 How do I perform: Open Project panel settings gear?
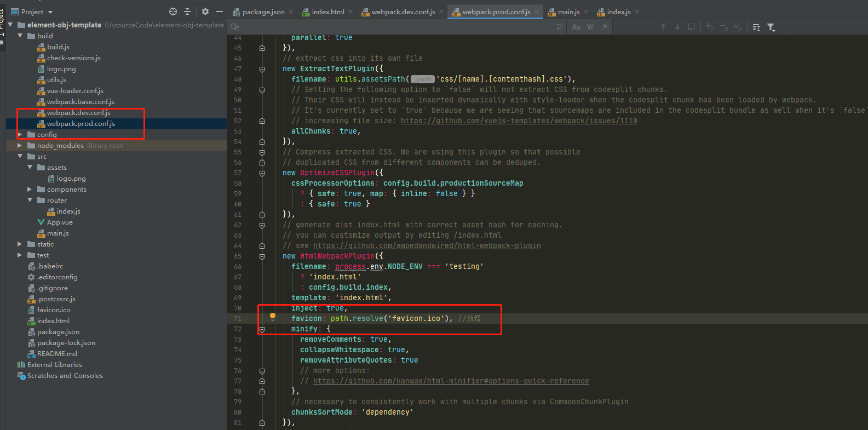click(205, 12)
